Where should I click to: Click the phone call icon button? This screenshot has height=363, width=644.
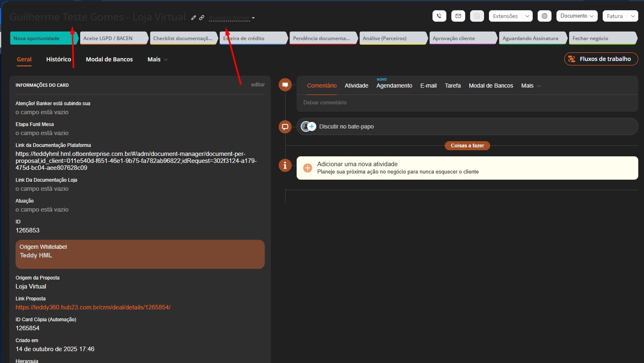(x=439, y=16)
